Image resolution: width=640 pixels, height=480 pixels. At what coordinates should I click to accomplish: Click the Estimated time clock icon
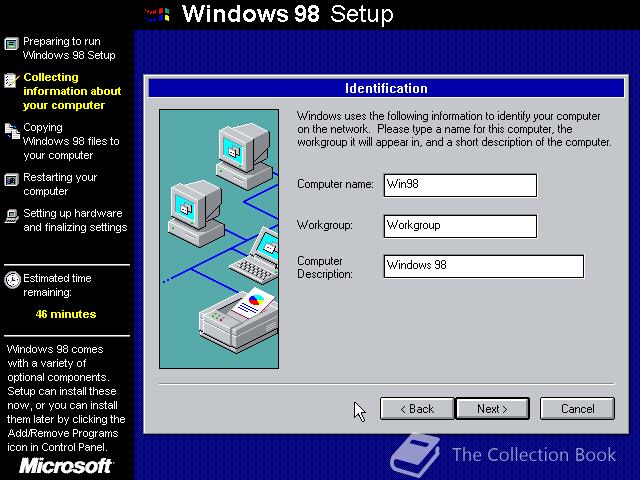[12, 280]
